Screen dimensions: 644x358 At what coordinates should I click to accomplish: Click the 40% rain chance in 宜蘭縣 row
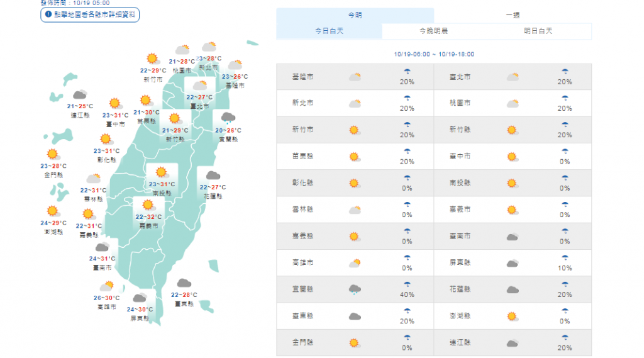(407, 294)
